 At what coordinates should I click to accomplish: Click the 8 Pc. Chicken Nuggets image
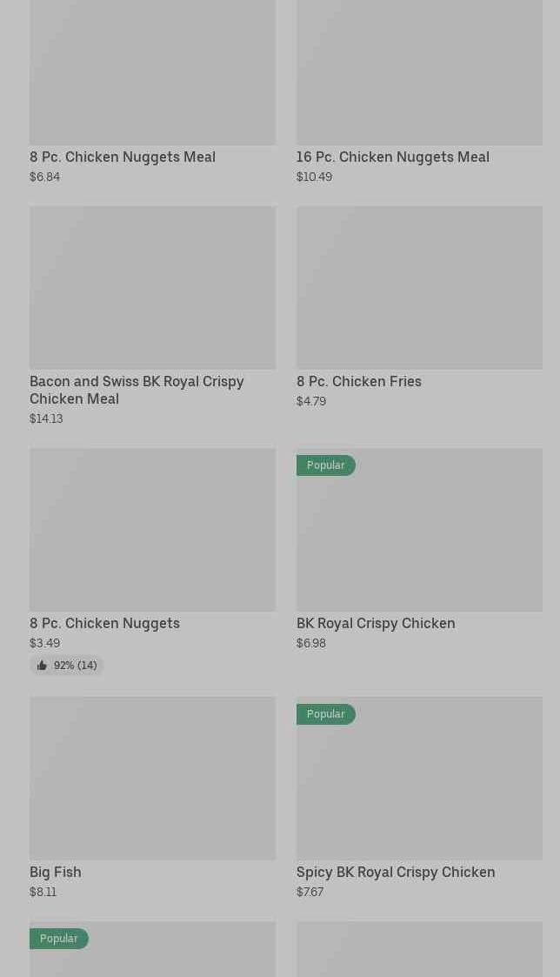(x=152, y=529)
